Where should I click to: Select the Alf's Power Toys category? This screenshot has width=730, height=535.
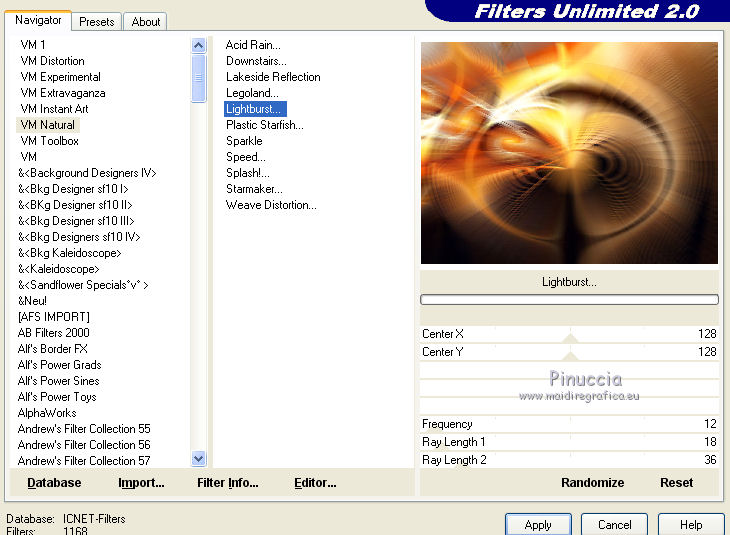coord(57,397)
